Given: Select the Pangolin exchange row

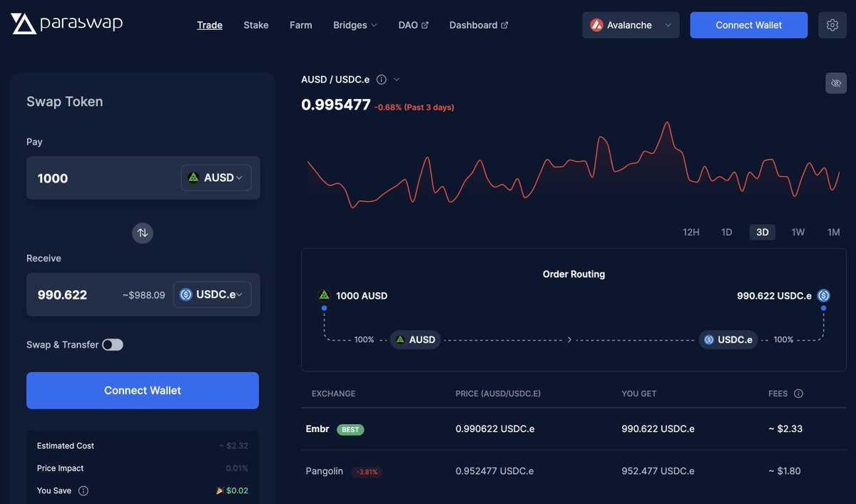Looking at the screenshot, I should tap(574, 471).
